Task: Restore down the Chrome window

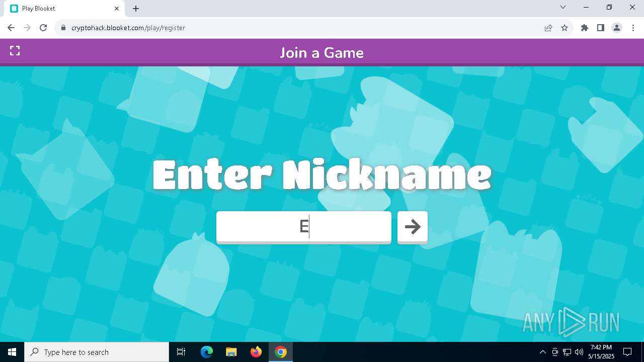Action: 609,8
